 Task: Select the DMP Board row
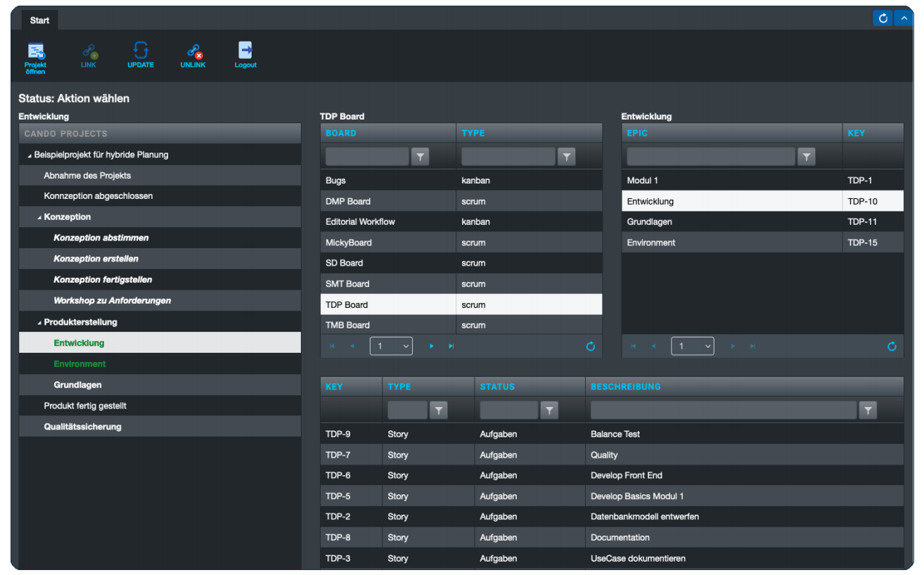coord(461,202)
